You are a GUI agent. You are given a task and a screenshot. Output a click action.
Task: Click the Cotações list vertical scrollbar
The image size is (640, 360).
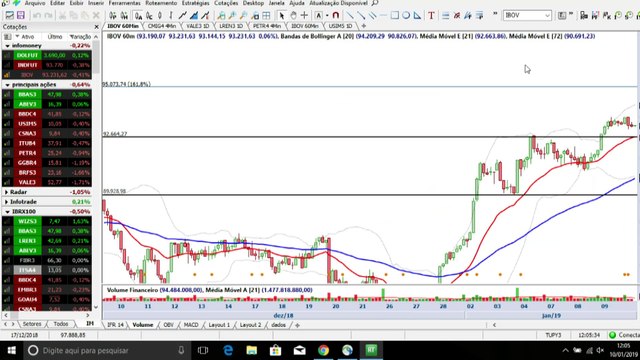click(96, 171)
